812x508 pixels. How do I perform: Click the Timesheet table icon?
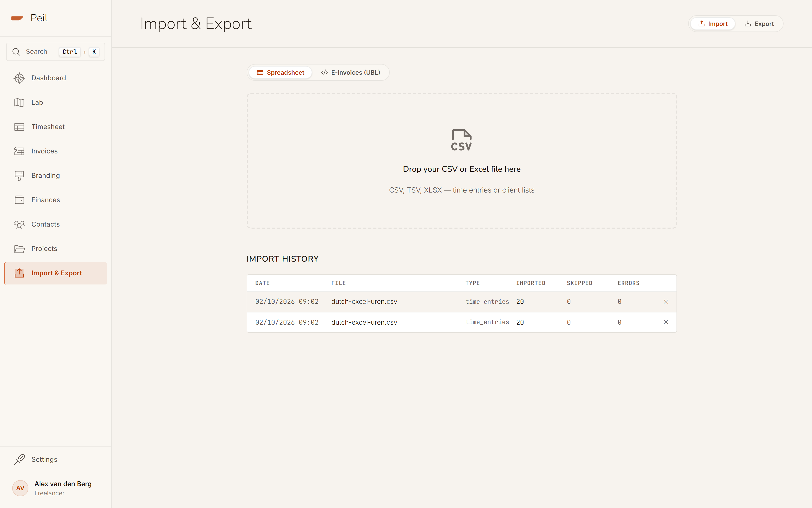[19, 127]
